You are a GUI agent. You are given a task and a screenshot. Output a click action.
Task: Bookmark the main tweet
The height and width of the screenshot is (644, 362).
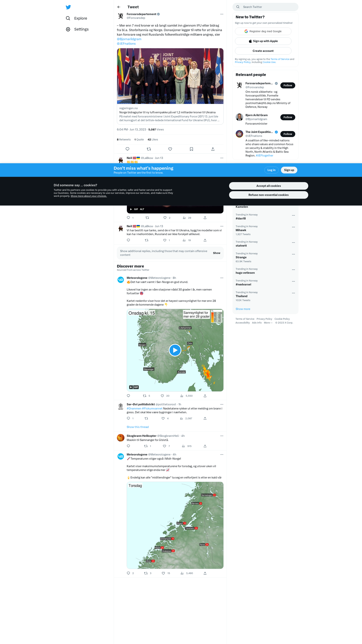192,149
